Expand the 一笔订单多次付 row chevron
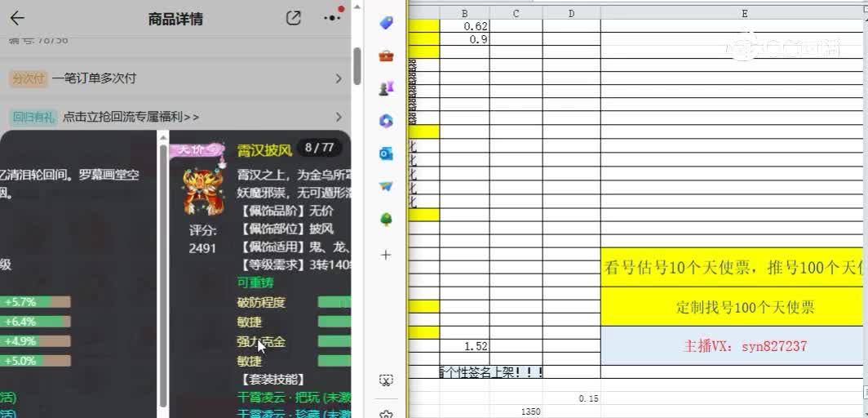Screen dimensions: 868x418 coord(338,78)
